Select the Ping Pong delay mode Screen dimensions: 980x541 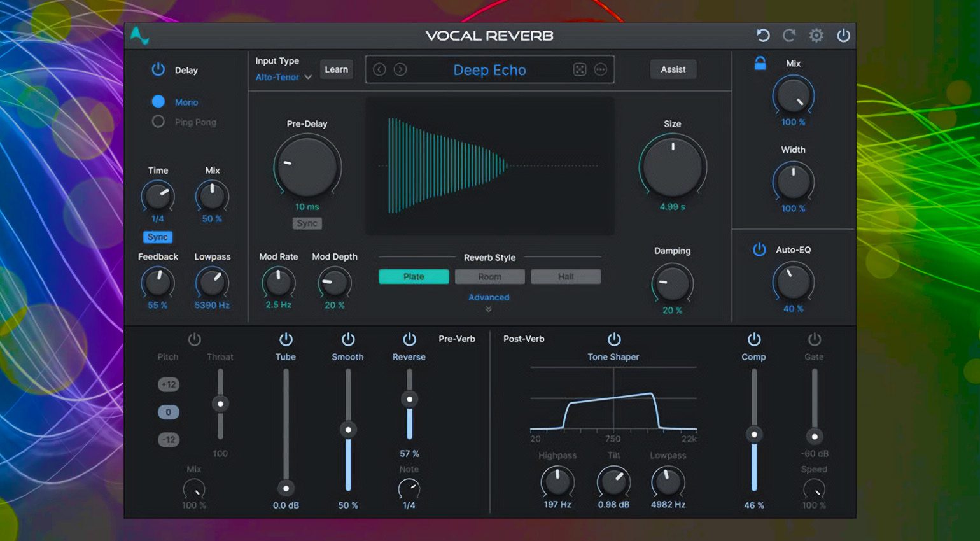pyautogui.click(x=158, y=122)
